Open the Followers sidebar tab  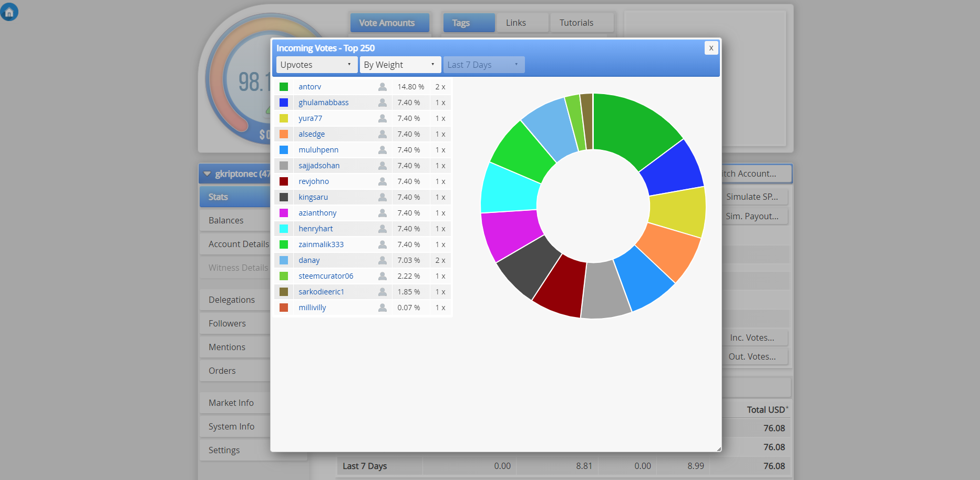point(235,323)
